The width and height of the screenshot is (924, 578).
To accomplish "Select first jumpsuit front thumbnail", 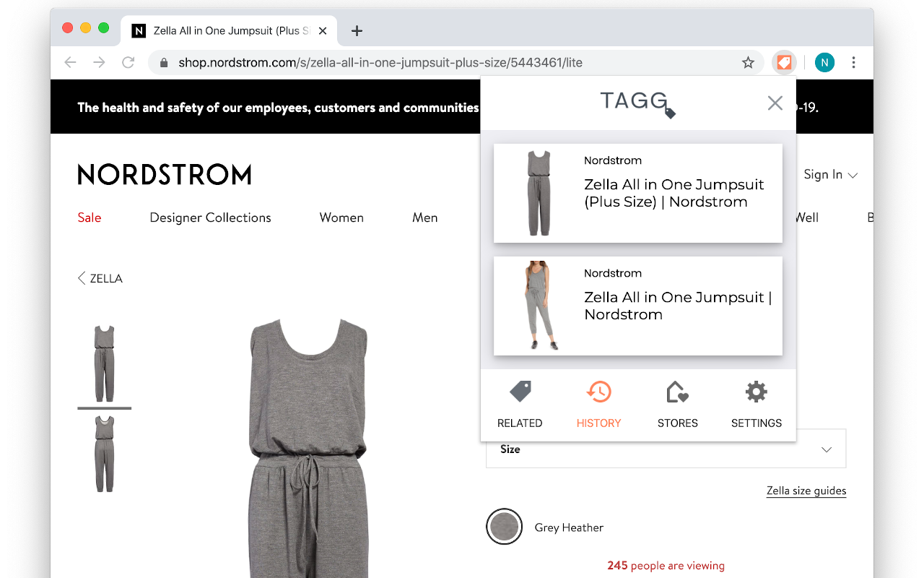I will tap(105, 363).
